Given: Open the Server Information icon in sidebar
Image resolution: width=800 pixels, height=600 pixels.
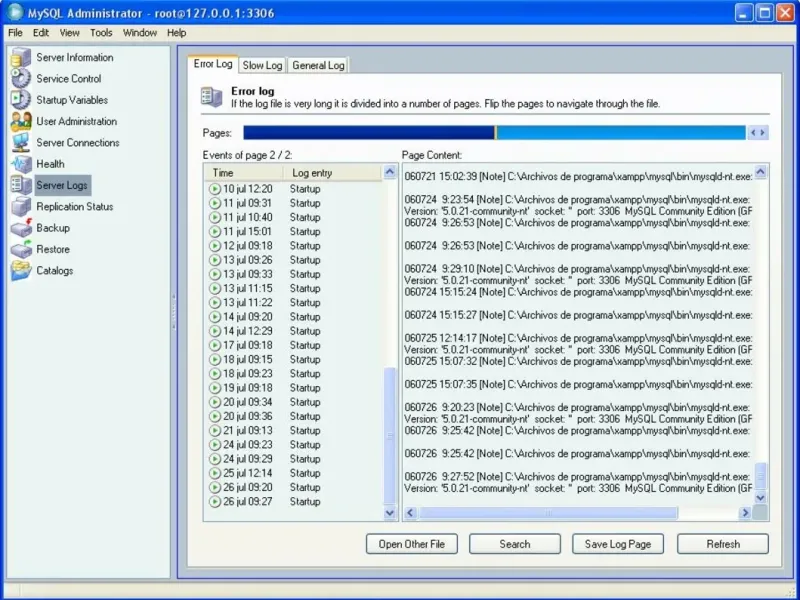Looking at the screenshot, I should pos(21,57).
